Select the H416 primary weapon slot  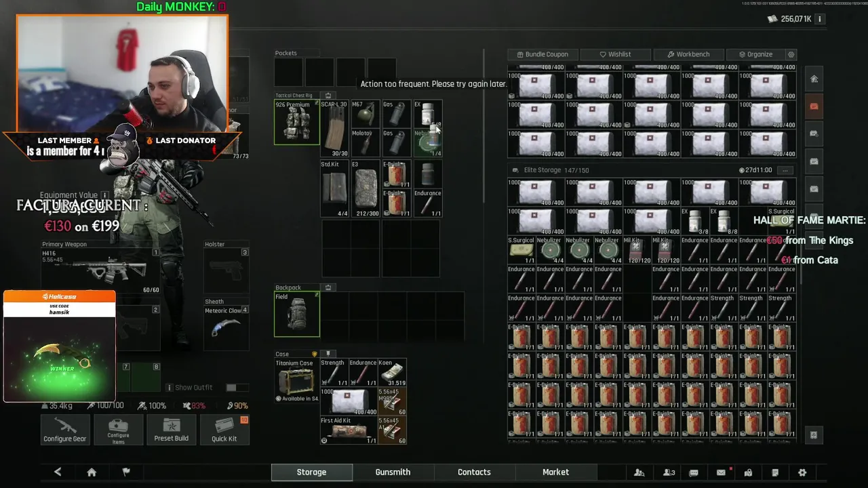100,270
